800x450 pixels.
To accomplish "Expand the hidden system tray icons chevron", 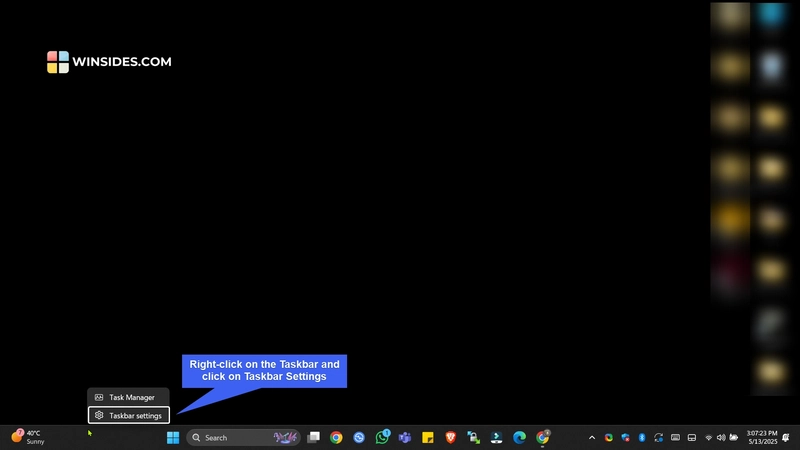I will tap(591, 437).
